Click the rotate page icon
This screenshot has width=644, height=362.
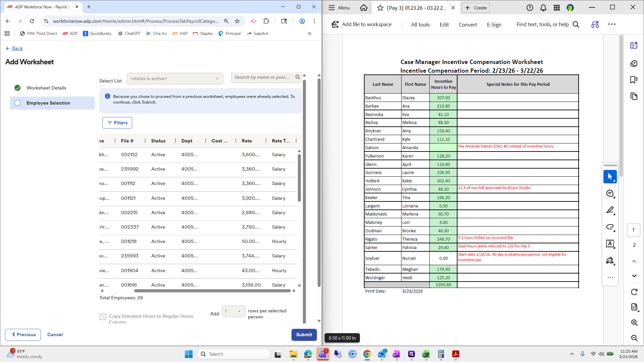634,292
